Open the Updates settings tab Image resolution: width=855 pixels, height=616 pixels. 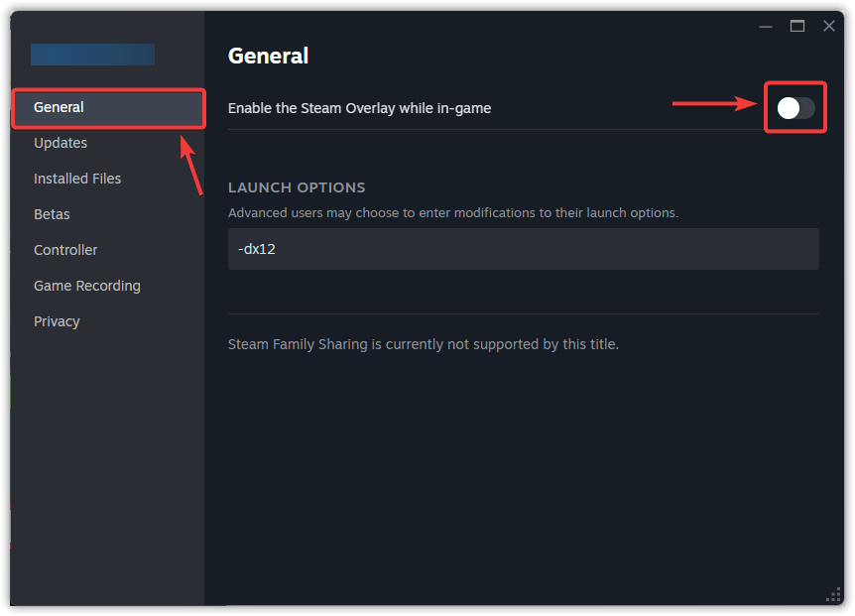(x=61, y=143)
